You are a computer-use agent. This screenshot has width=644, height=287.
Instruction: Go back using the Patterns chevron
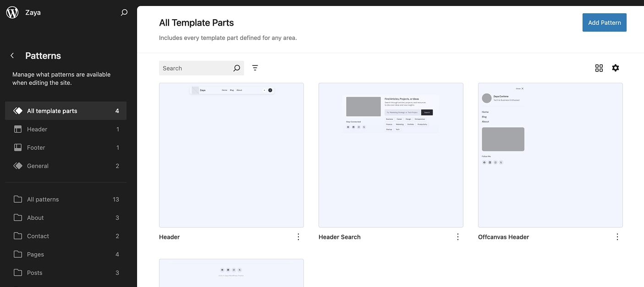12,55
